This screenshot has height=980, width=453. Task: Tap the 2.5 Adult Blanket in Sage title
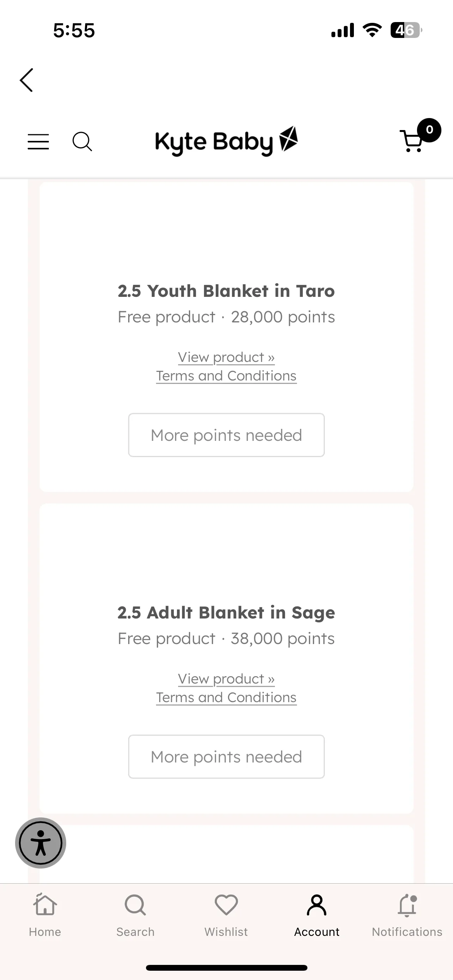coord(226,613)
